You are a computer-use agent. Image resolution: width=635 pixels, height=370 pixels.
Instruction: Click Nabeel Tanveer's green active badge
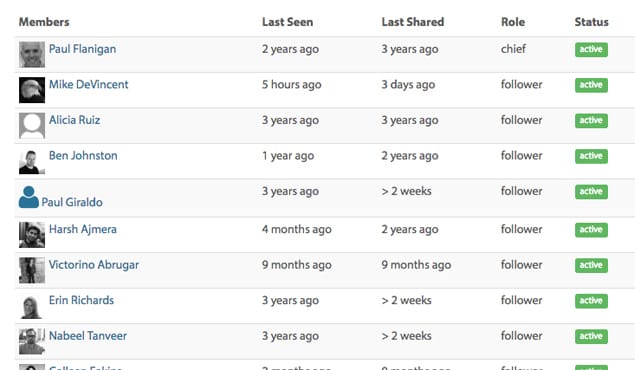tap(591, 336)
